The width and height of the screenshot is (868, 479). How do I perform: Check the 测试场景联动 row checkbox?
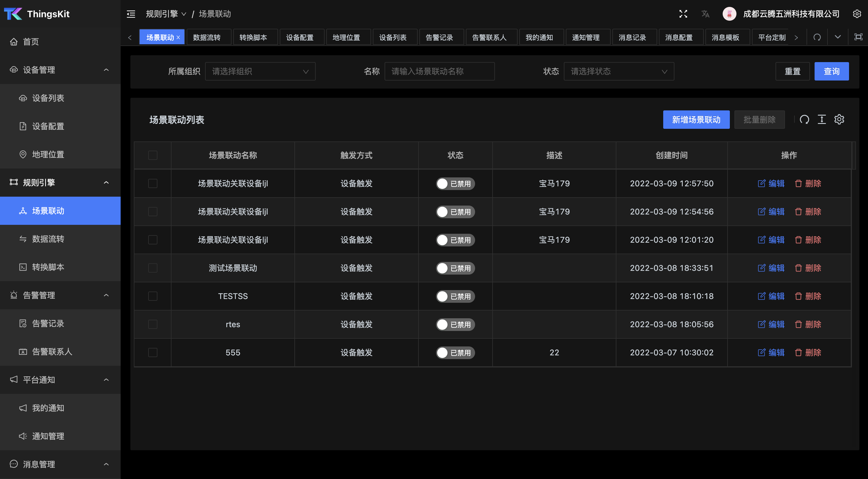pyautogui.click(x=153, y=268)
